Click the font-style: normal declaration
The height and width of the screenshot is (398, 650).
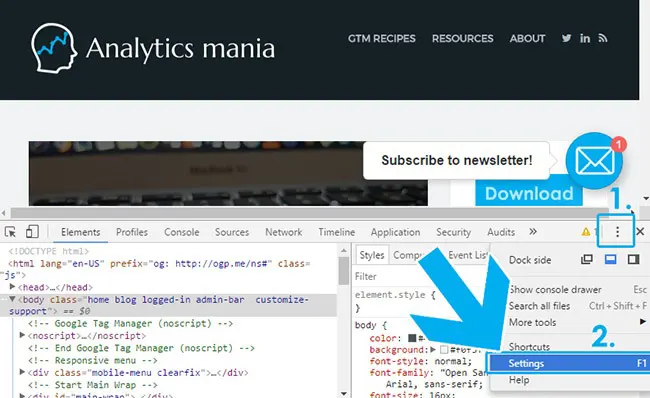point(420,361)
